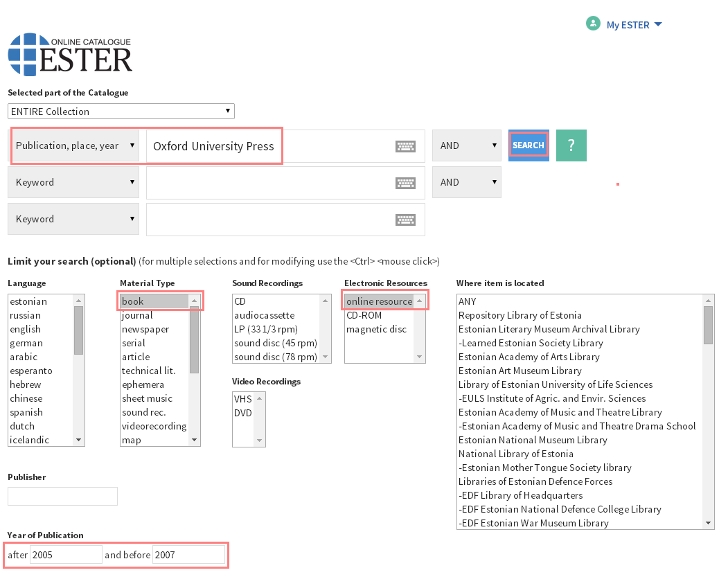728x577 pixels.
Task: Open the help question mark button
Action: [571, 145]
